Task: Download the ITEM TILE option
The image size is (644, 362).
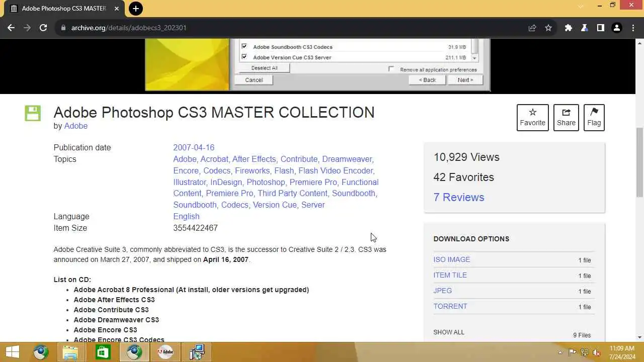Action: tap(450, 275)
